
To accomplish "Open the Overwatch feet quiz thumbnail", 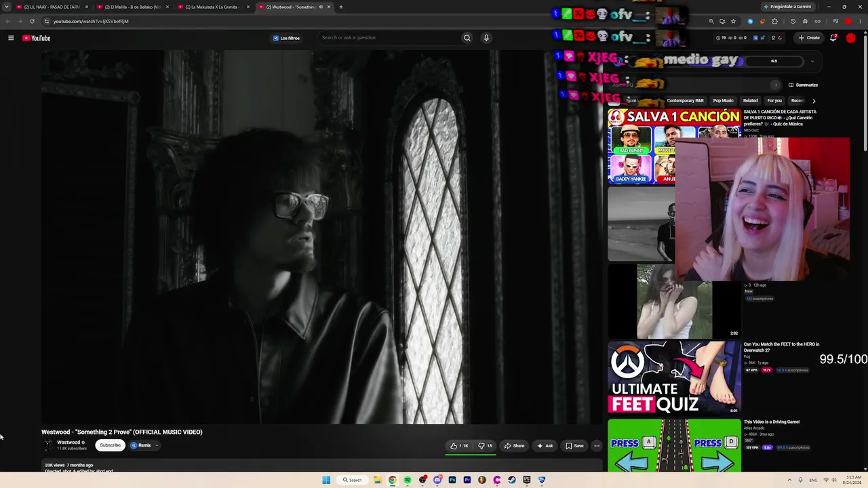I will [674, 378].
